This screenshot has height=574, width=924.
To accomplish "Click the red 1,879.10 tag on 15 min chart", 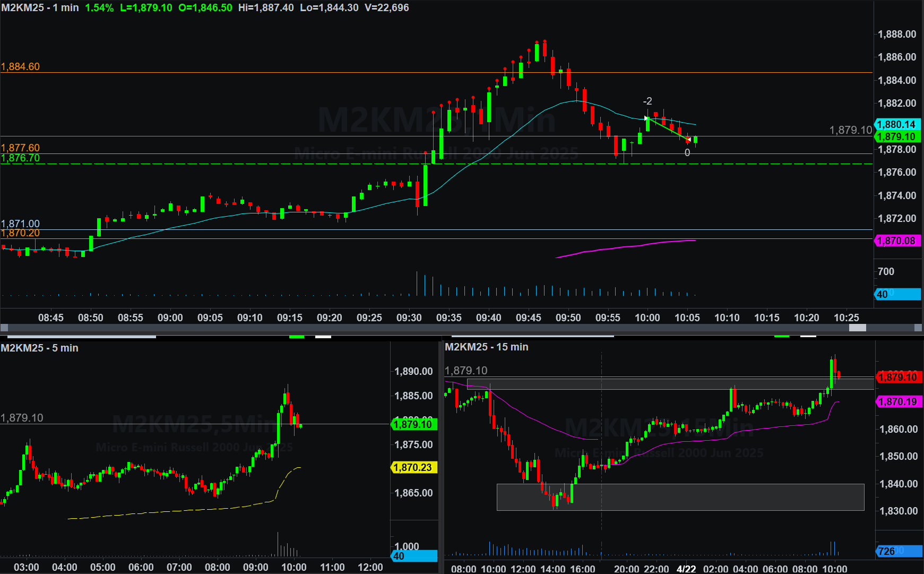I will (898, 377).
